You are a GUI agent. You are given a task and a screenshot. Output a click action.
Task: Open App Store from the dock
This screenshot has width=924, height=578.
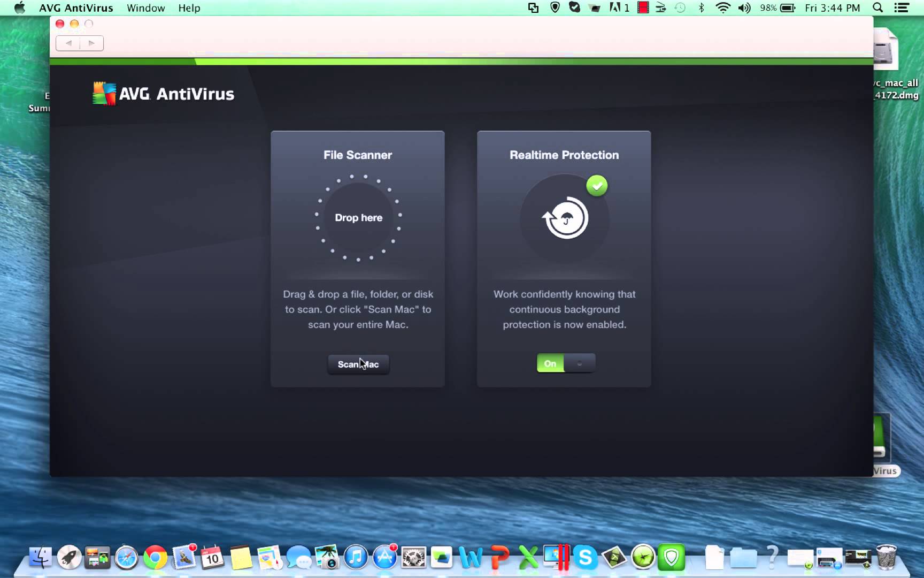coord(384,558)
